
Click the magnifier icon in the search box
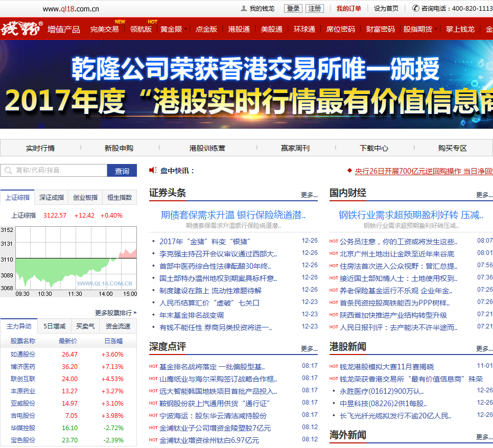(x=8, y=171)
